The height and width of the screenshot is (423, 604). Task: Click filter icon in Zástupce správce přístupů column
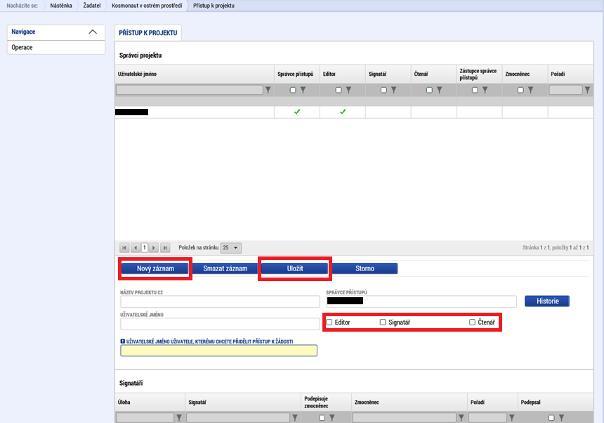[485, 90]
